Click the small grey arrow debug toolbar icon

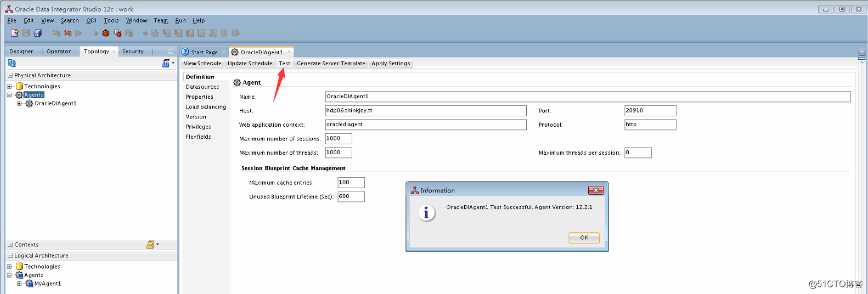145,33
